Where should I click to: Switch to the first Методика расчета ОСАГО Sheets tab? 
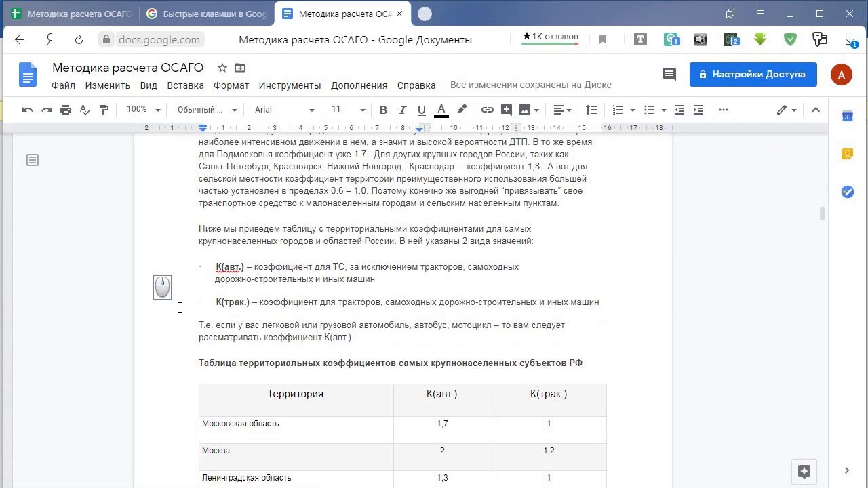[x=72, y=14]
